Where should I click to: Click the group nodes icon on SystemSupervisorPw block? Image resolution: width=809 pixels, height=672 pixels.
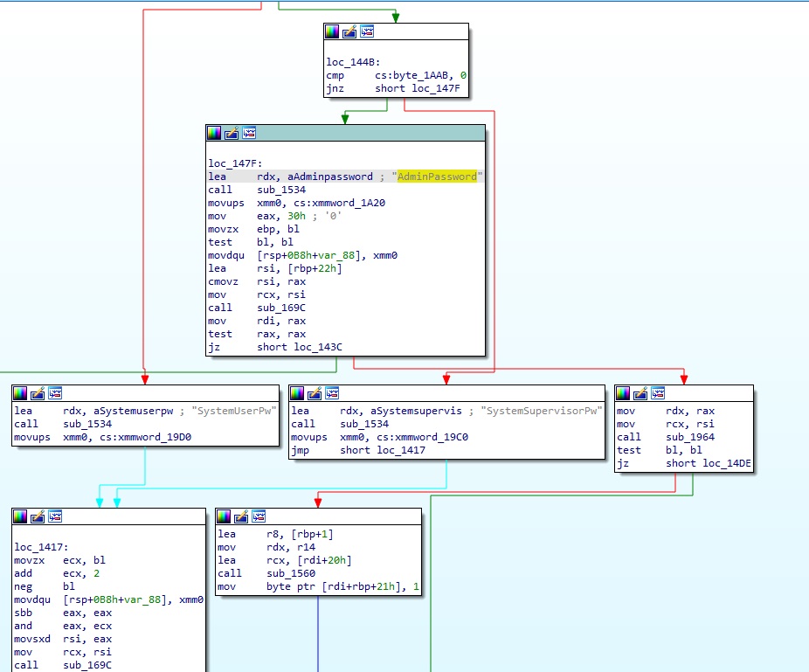(x=332, y=393)
